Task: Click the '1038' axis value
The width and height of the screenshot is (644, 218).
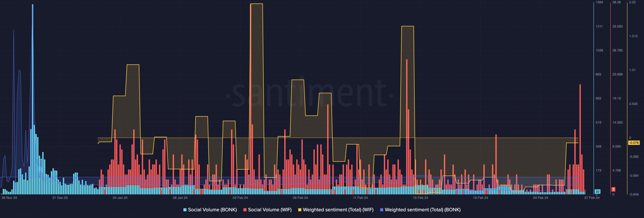Action: point(599,50)
